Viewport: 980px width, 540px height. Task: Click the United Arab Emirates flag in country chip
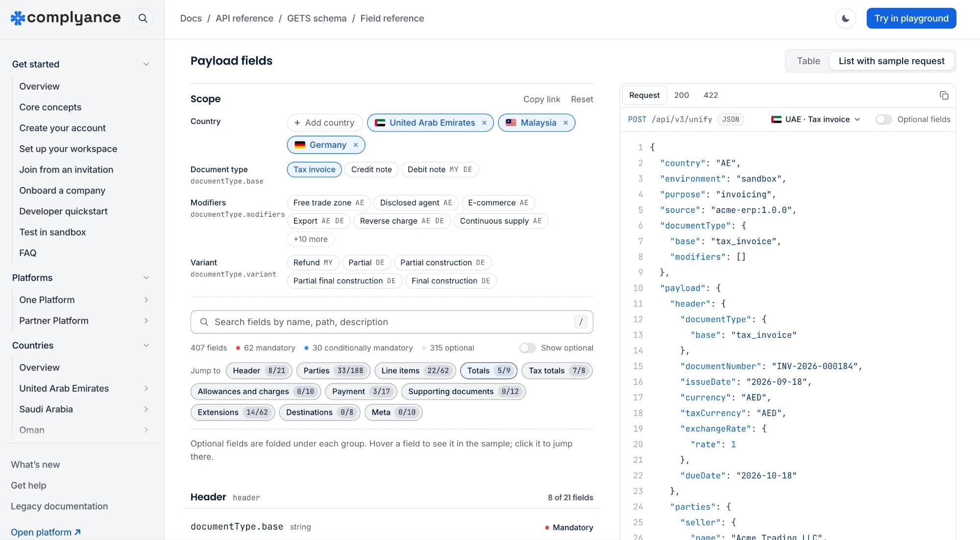point(380,123)
